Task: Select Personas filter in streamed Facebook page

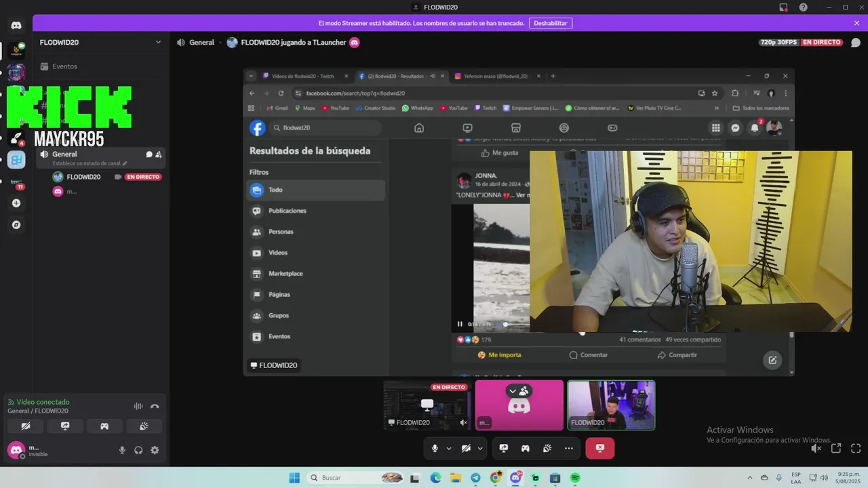Action: coord(317,232)
